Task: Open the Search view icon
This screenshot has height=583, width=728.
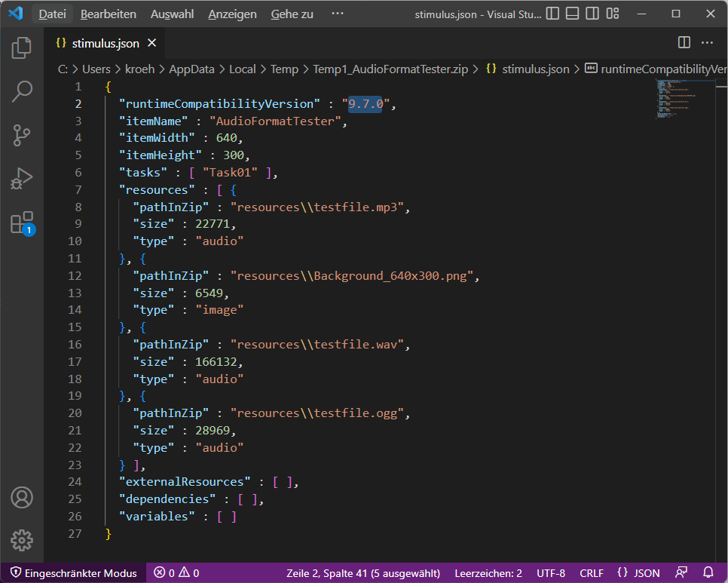Action: point(22,92)
